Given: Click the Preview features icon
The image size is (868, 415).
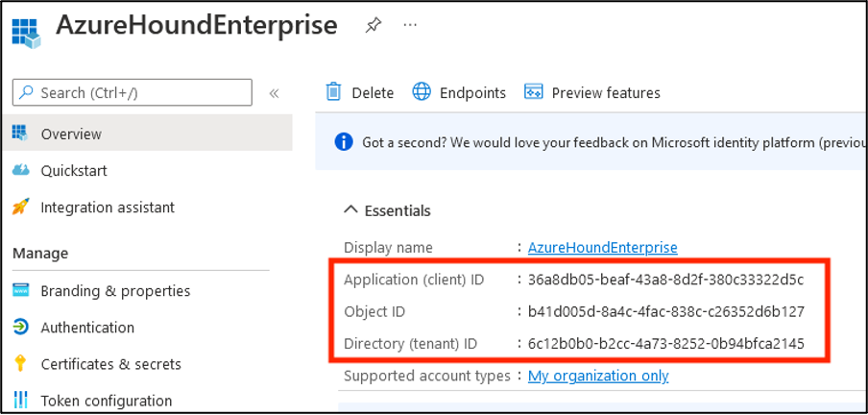Looking at the screenshot, I should point(534,92).
